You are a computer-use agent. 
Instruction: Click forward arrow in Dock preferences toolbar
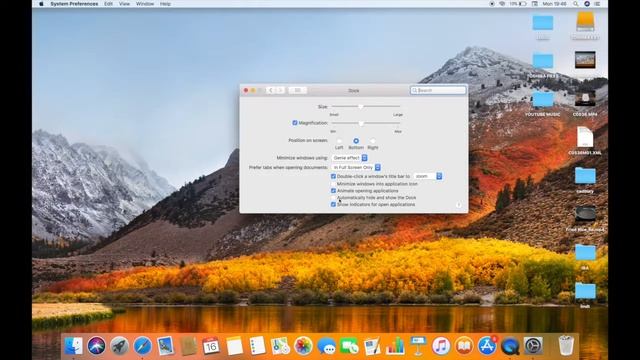(x=280, y=90)
